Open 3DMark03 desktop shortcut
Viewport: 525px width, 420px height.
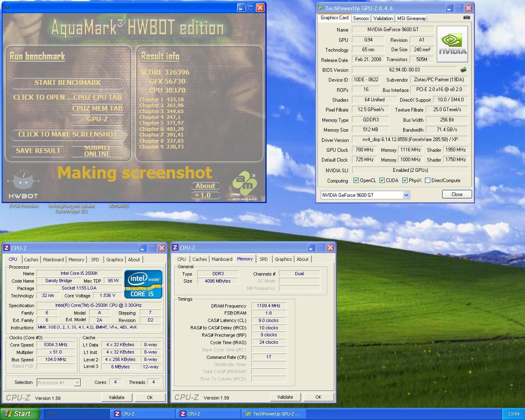click(119, 206)
